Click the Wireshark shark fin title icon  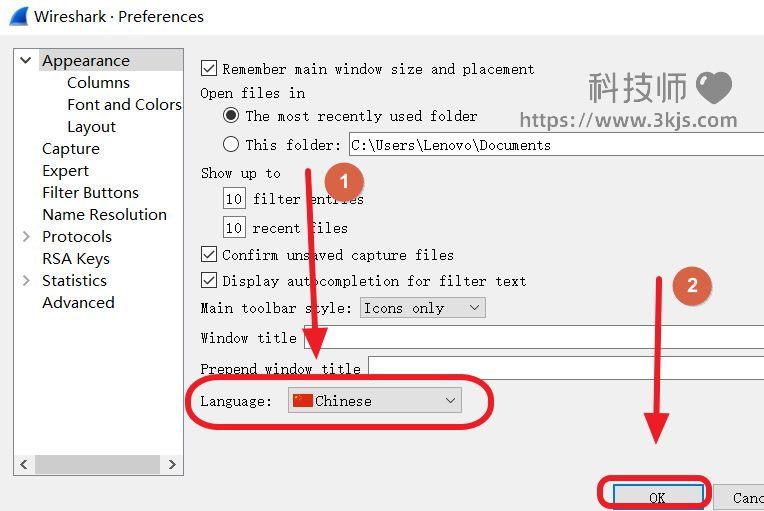[x=18, y=16]
